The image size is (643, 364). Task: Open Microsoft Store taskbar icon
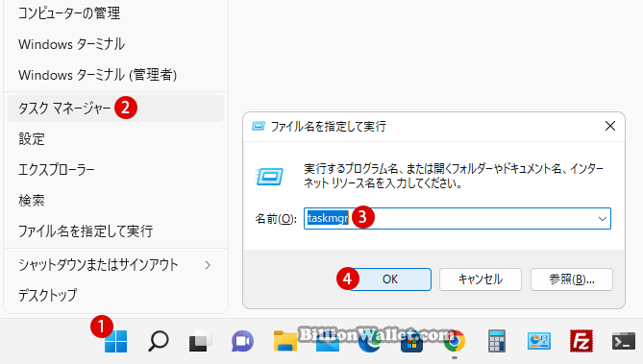[x=411, y=341]
